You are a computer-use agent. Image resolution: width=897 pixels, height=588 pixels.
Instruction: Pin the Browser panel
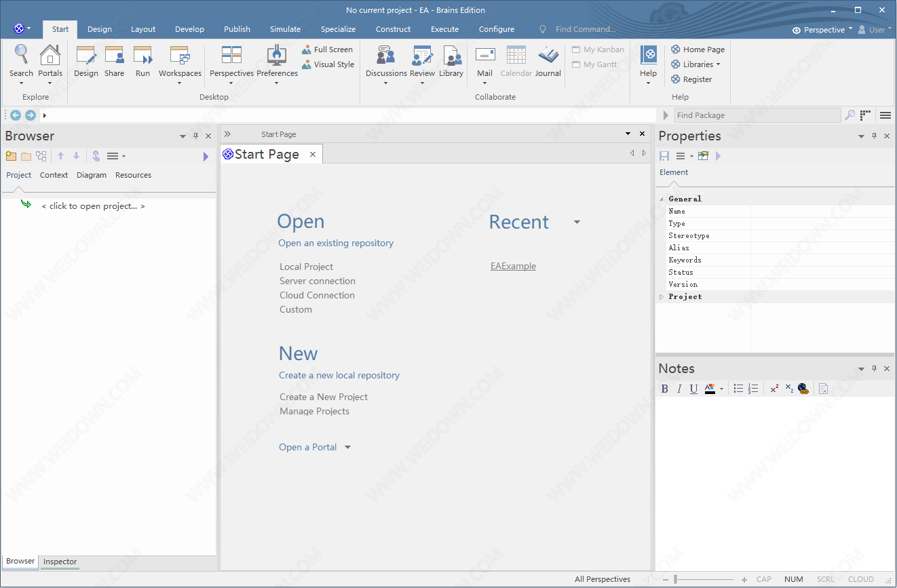tap(195, 136)
